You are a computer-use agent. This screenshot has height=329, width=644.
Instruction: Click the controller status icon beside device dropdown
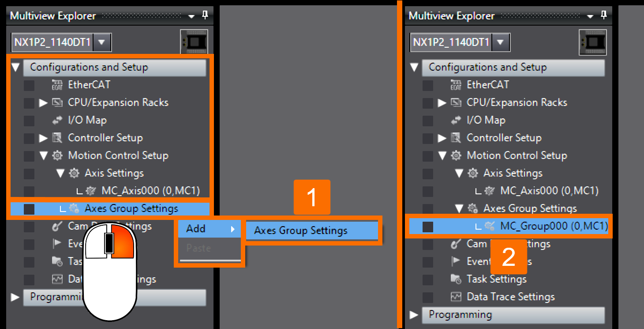click(x=194, y=41)
